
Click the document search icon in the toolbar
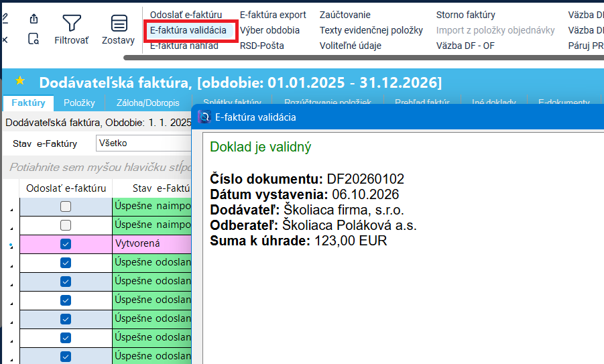34,38
